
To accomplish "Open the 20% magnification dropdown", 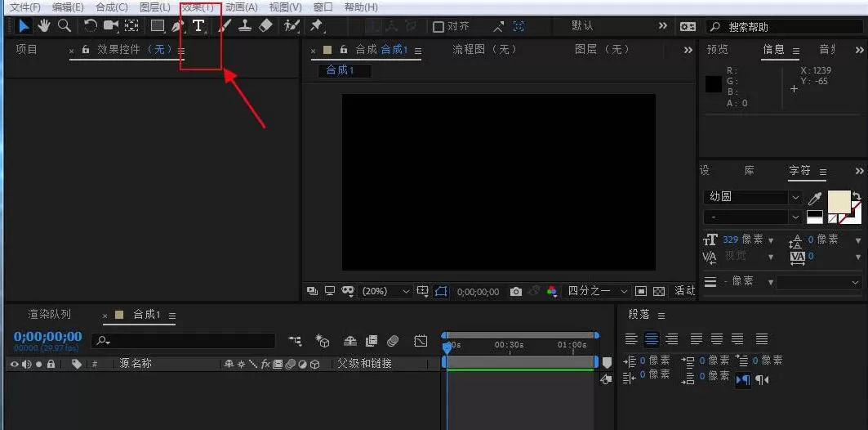I will click(385, 292).
